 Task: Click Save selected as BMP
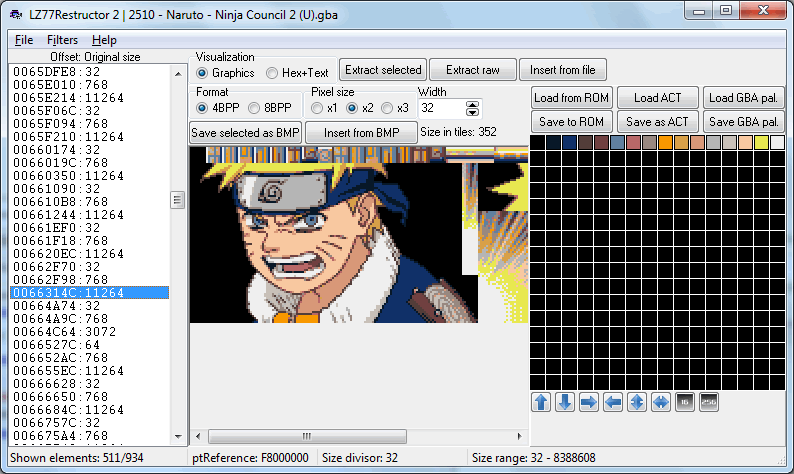pos(246,133)
